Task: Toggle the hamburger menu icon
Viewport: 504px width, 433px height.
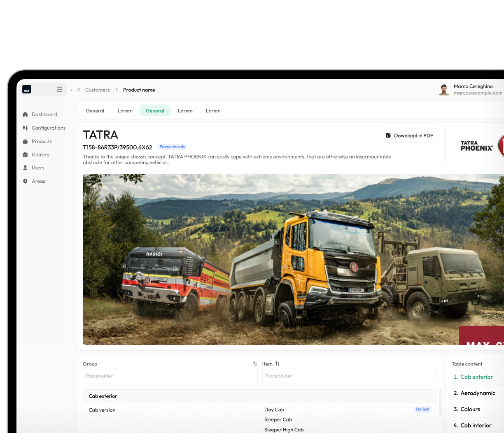Action: pos(60,89)
